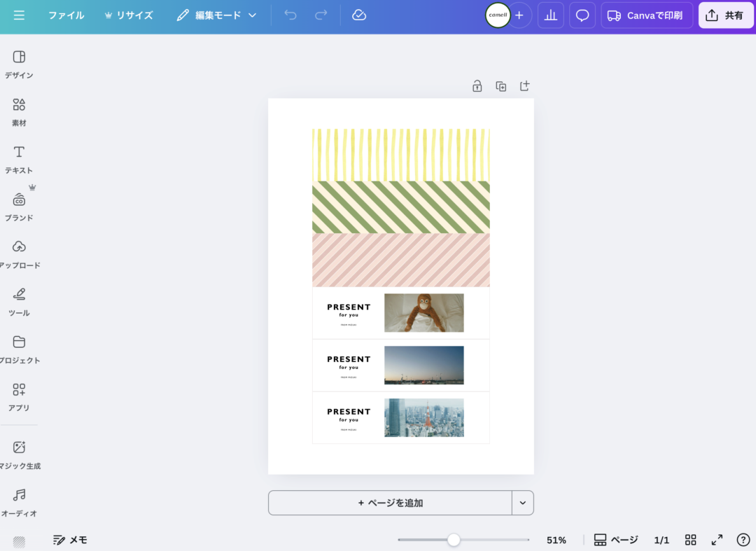The image size is (756, 551).
Task: Open the analytics bar chart icon
Action: click(x=550, y=15)
